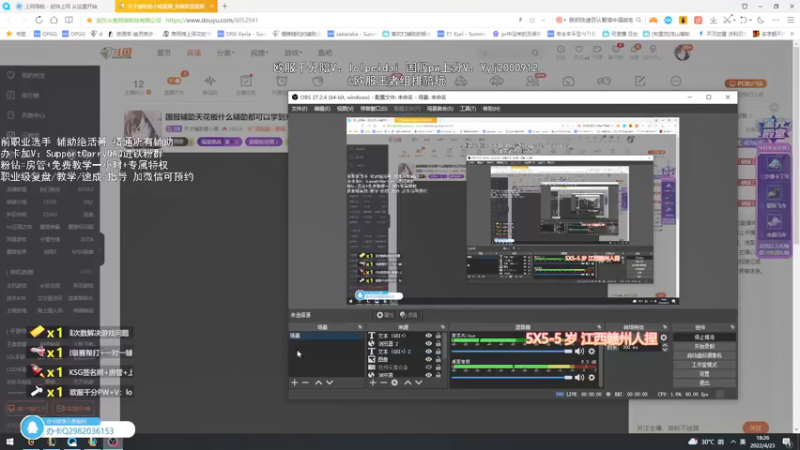Open OBS 停靠窗口(D) menu

coord(373,109)
